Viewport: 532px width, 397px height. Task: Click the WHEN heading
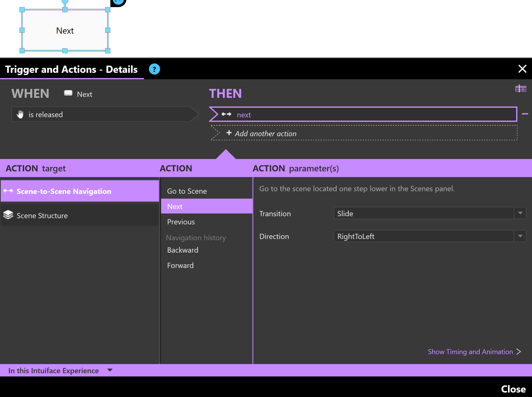(30, 94)
